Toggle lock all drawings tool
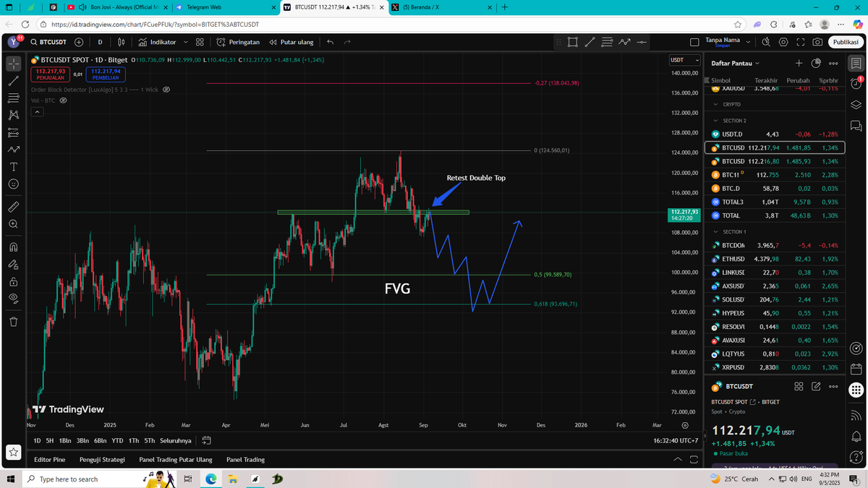Screen dimensions: 868x488 [14, 281]
